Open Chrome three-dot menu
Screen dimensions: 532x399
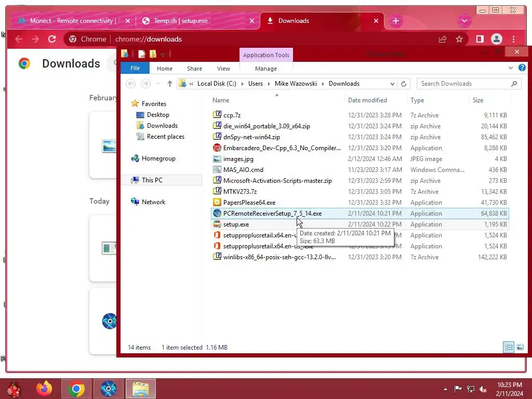(x=513, y=39)
